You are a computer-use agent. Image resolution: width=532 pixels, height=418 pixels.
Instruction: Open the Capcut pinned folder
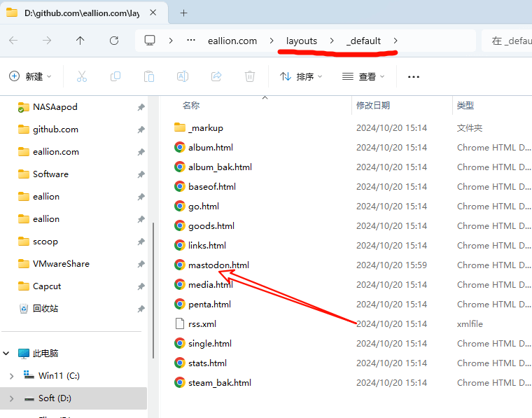tap(47, 286)
